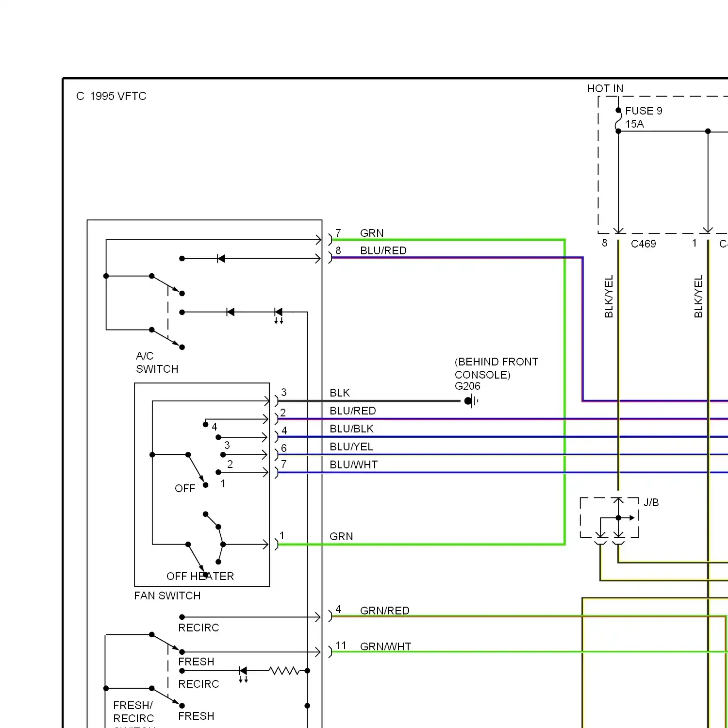Click the diode symbol on the pin 8 line
728x728 pixels.
click(221, 259)
